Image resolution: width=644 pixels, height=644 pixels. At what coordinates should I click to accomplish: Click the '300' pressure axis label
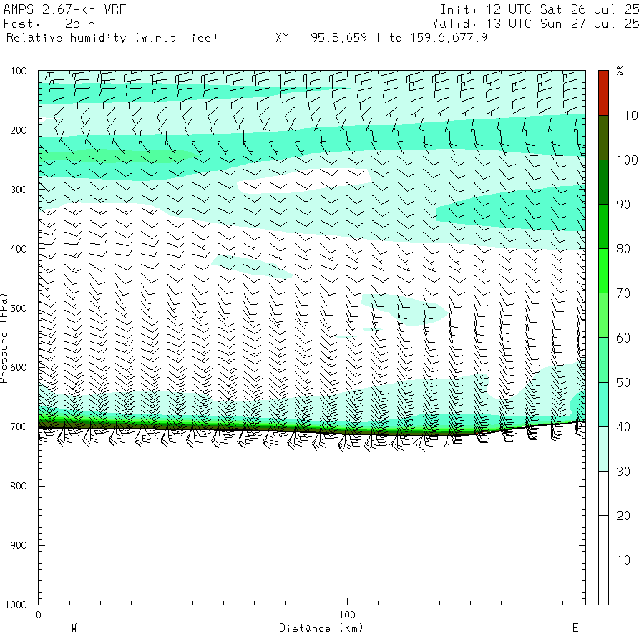(19, 190)
